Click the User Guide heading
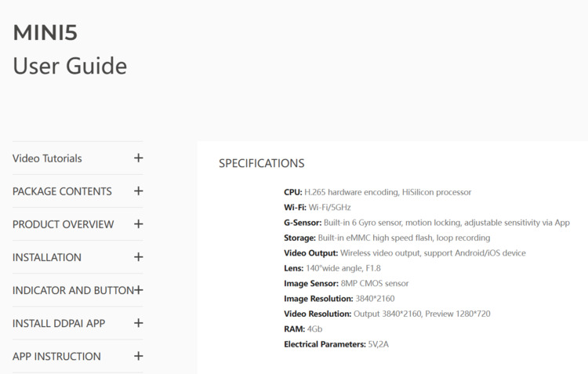Image resolution: width=588 pixels, height=374 pixels. pos(70,66)
